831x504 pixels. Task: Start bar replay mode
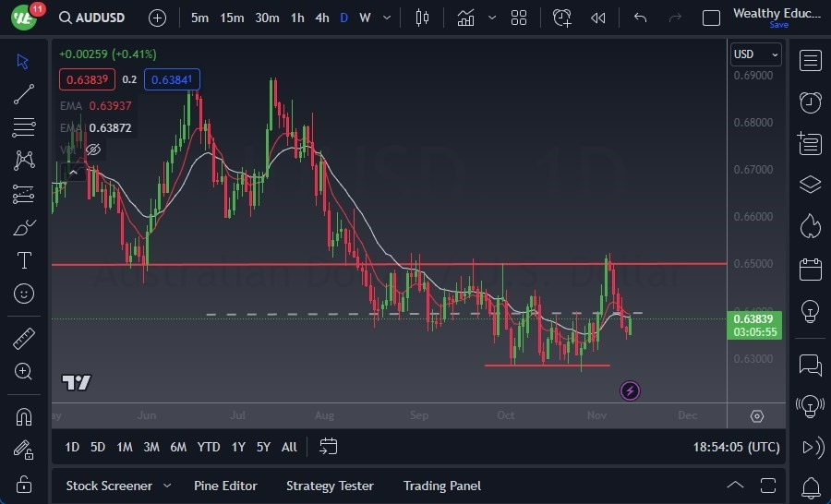(x=597, y=18)
